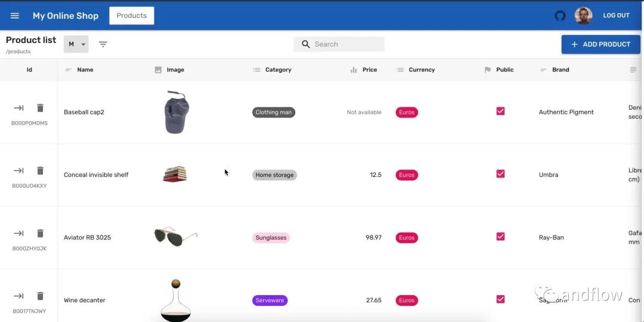Viewport: 644px width, 322px height.
Task: Click Euros chip in Aviator RB 3025 row
Action: point(407,238)
